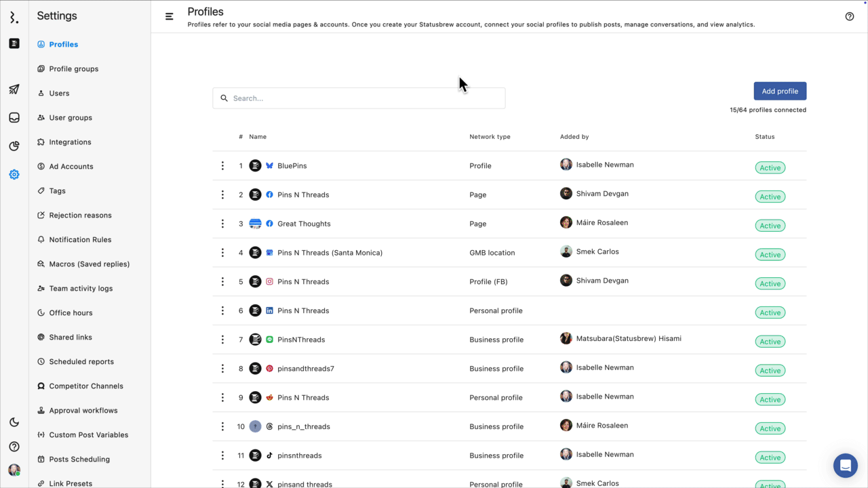Image resolution: width=868 pixels, height=488 pixels.
Task: Open the Statusbrew logo at top-left
Action: click(14, 18)
